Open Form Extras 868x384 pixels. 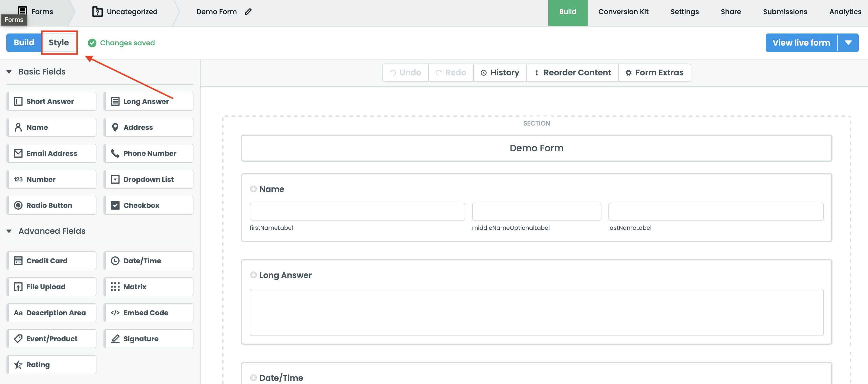tap(654, 72)
